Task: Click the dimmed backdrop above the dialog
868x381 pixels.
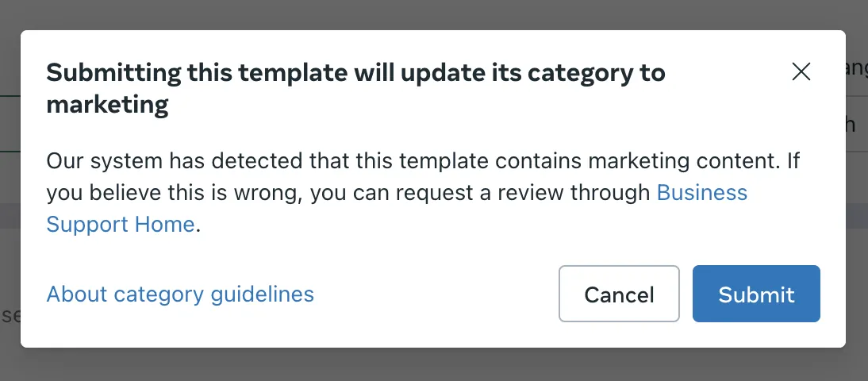Action: pos(434,14)
